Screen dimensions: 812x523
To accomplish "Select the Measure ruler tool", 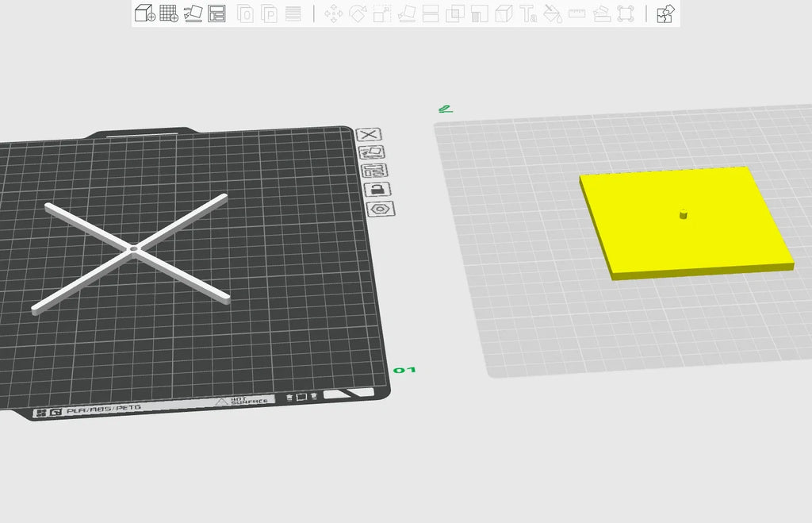I will [577, 13].
